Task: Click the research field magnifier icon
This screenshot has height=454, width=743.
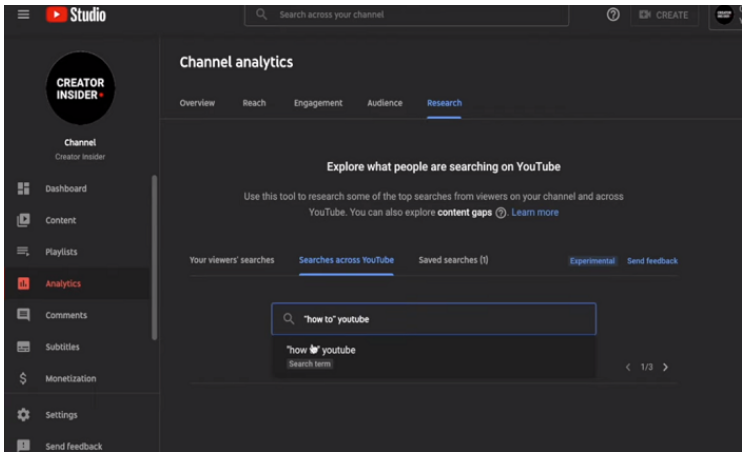Action: 289,319
